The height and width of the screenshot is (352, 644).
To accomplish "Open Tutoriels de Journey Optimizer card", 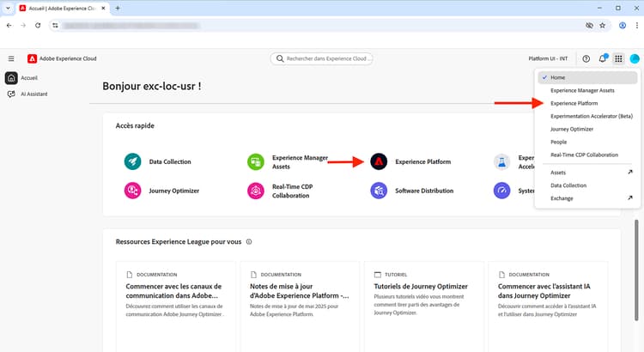I will pyautogui.click(x=424, y=306).
